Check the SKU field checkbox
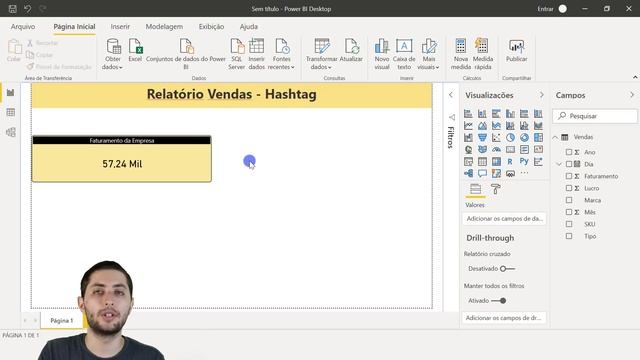Viewport: 640px width, 360px height. pos(569,224)
